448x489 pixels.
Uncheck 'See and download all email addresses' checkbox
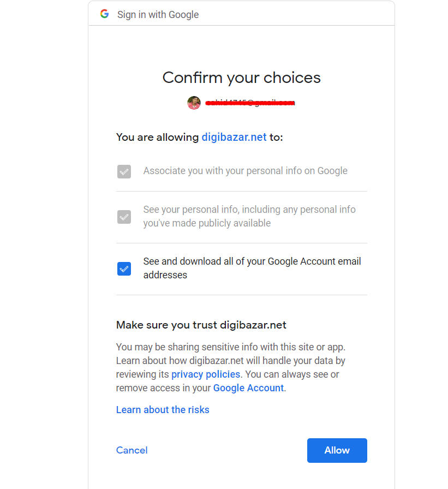click(124, 269)
